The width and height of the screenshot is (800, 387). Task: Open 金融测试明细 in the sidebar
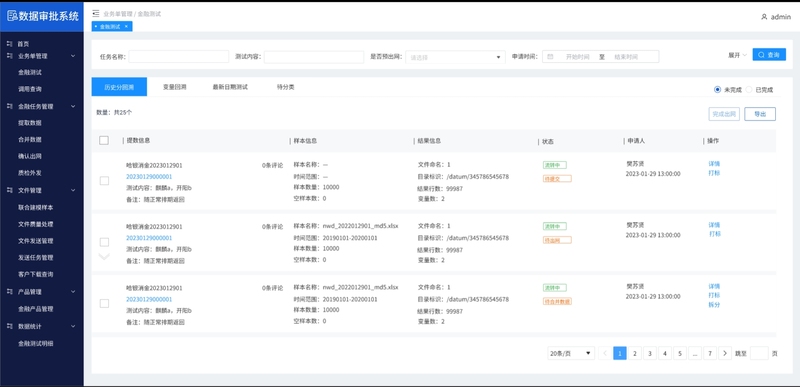[x=35, y=343]
